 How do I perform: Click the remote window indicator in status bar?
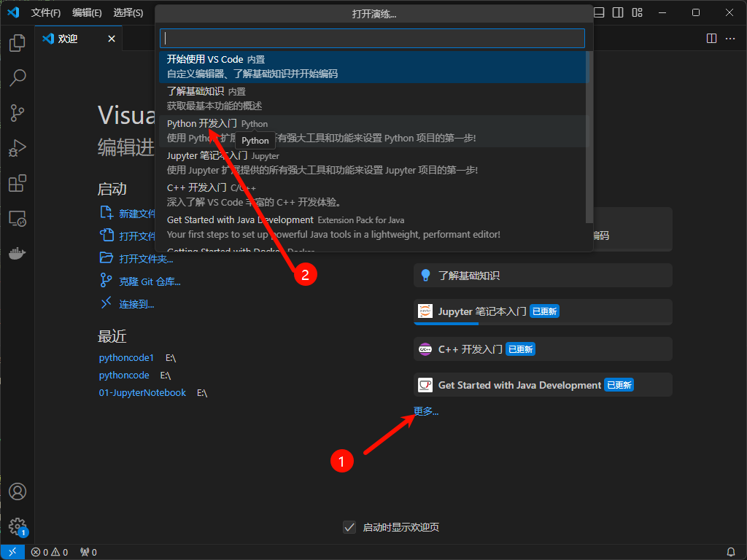tap(12, 552)
